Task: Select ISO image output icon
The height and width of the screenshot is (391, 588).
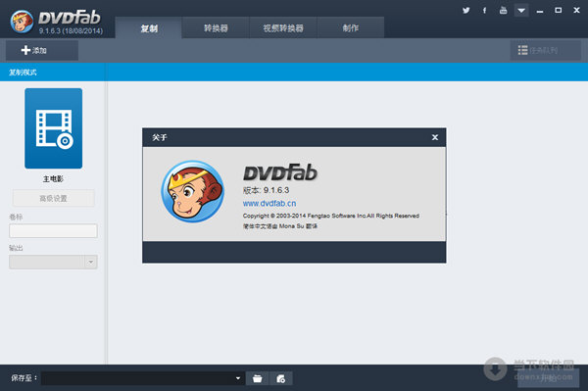Action: coord(281,378)
